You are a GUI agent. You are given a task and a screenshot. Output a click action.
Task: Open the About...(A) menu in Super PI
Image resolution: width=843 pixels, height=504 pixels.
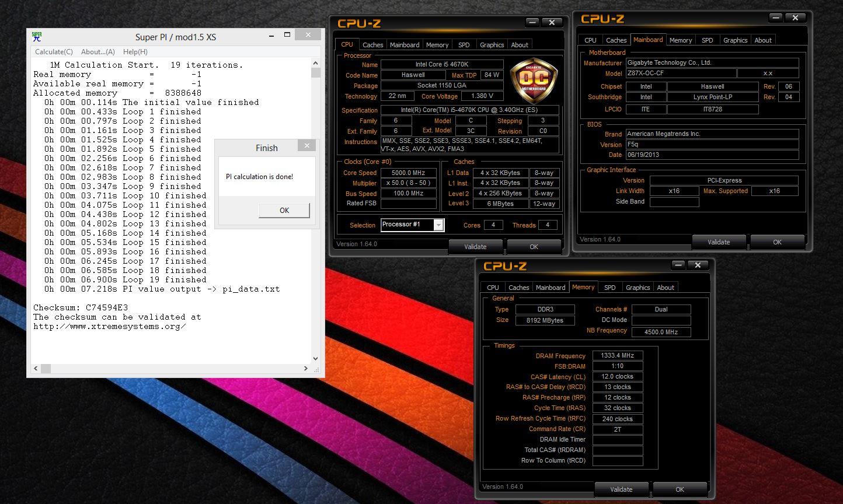(97, 52)
